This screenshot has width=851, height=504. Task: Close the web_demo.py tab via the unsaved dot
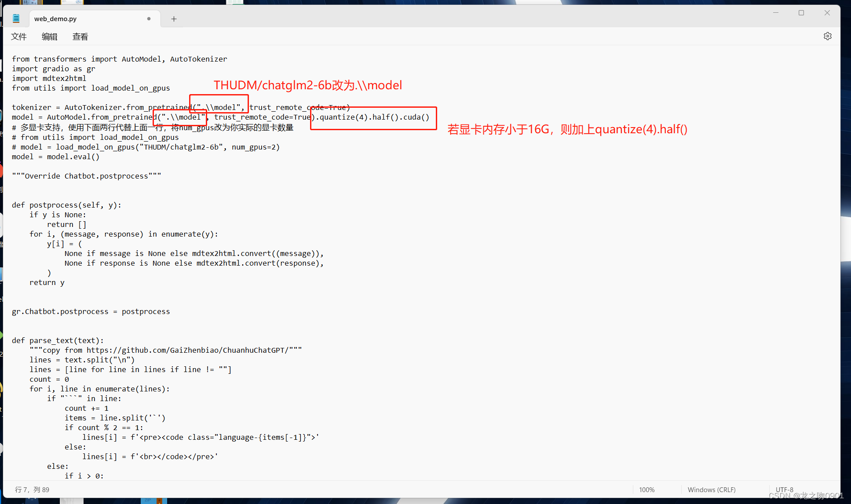coord(149,18)
